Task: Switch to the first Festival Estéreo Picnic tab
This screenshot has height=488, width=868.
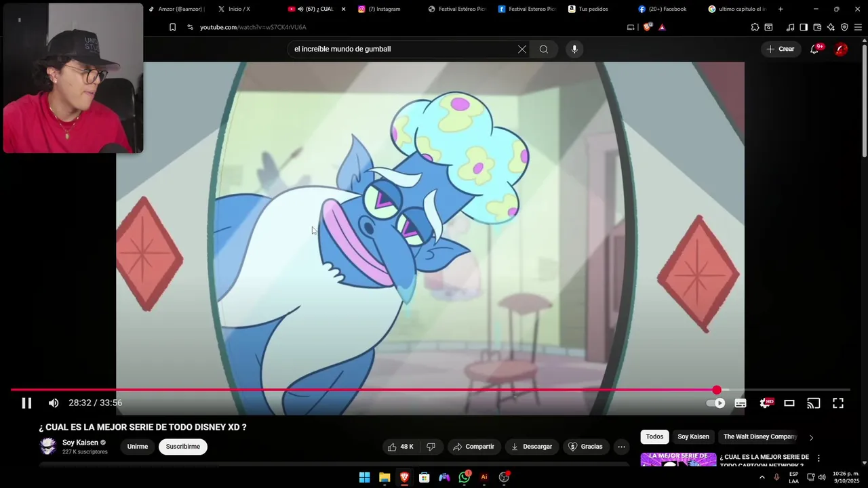Action: 458,9
